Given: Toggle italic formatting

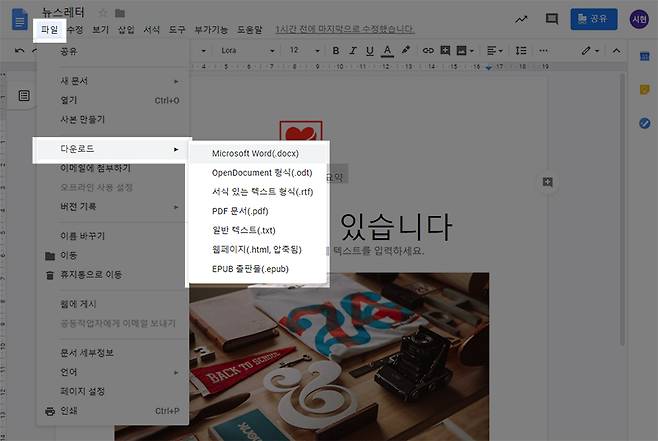Looking at the screenshot, I should [x=353, y=51].
